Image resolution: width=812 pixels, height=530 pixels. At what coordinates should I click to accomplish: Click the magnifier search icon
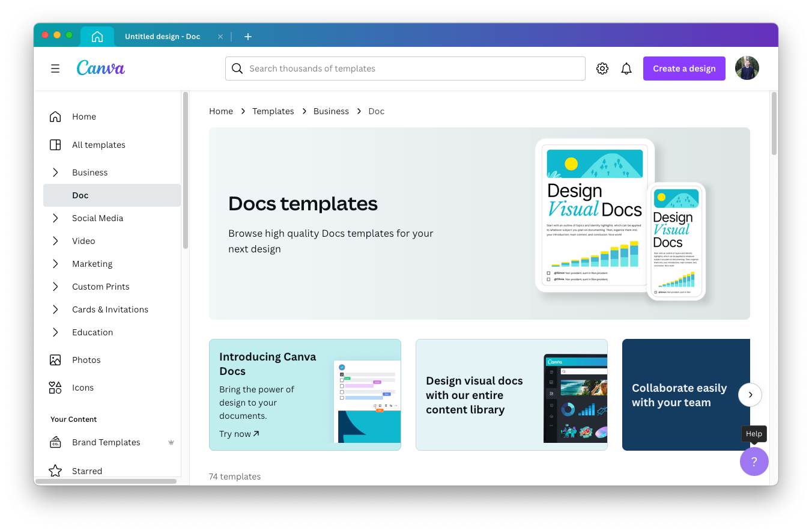pos(237,69)
